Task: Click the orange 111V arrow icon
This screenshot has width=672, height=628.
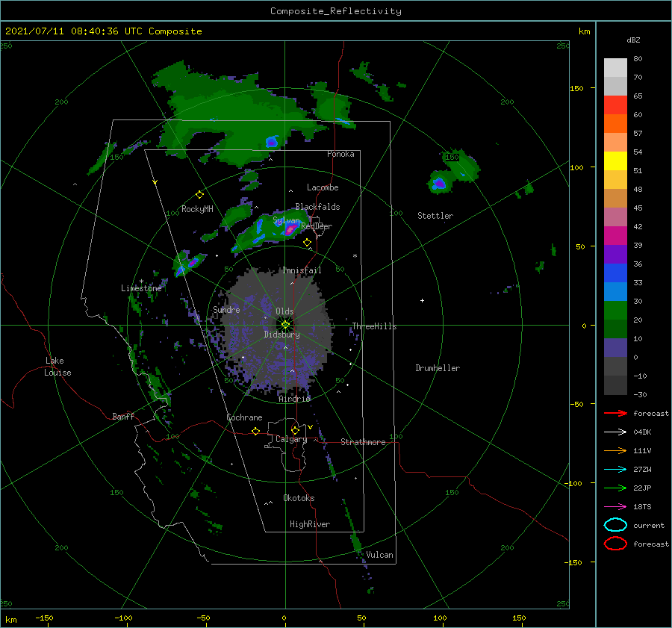Action: [x=615, y=450]
